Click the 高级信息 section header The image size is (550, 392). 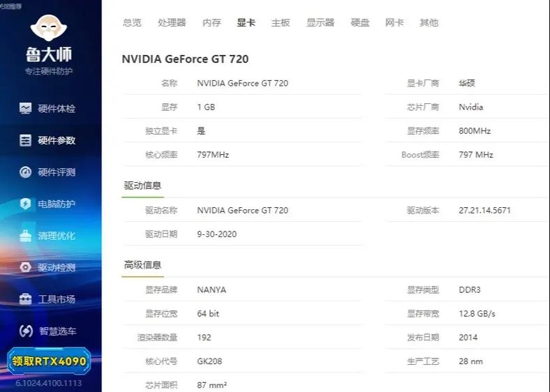point(142,265)
